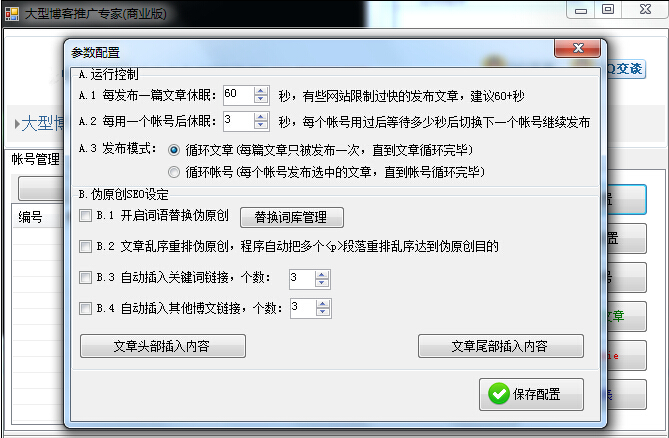Increase the A.2 account sleep seconds spinner

[261, 117]
